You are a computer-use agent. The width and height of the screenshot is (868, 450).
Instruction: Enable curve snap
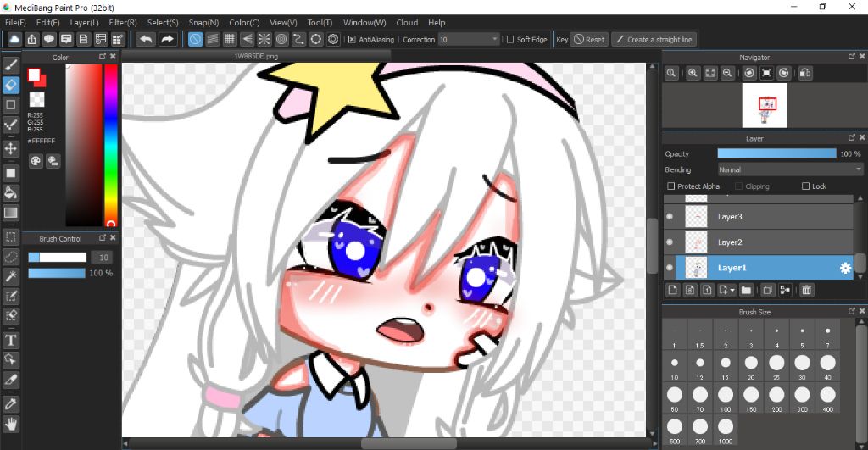pyautogui.click(x=298, y=39)
